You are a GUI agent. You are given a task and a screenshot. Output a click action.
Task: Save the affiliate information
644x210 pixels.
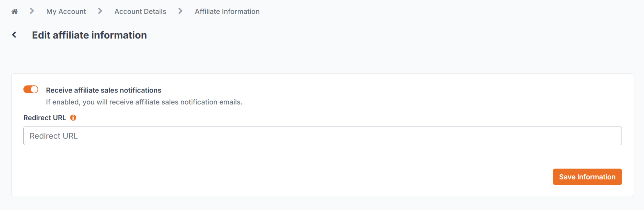(x=587, y=177)
